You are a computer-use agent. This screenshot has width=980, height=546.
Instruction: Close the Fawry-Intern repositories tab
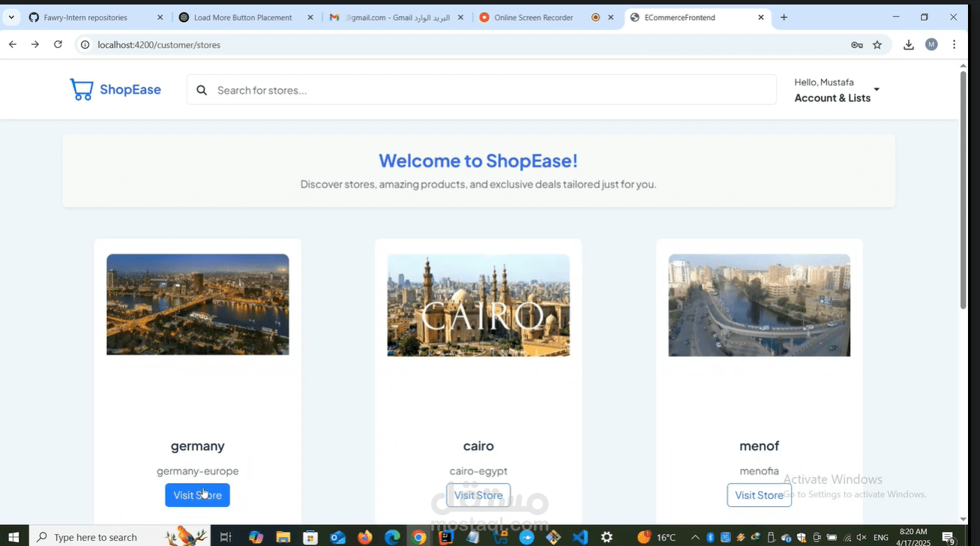tap(160, 17)
